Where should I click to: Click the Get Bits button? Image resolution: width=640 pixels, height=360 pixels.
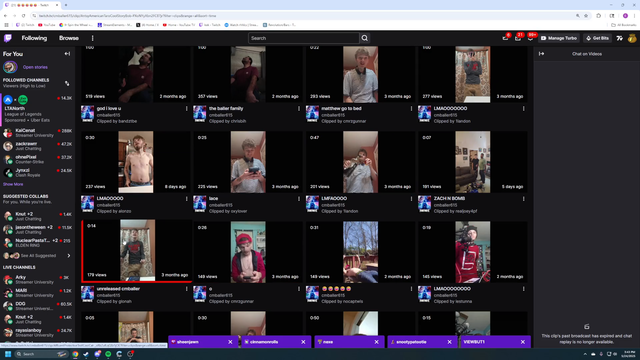coord(598,38)
